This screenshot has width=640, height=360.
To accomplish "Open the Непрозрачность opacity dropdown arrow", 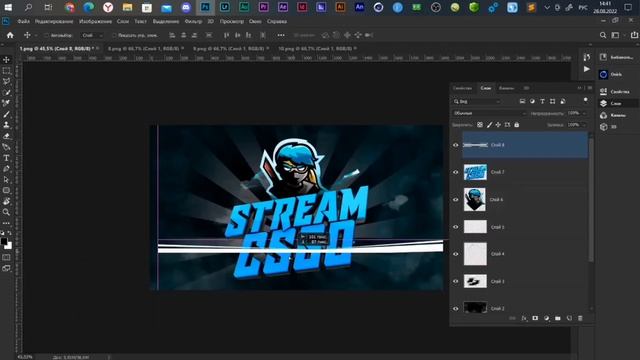I will (x=584, y=113).
